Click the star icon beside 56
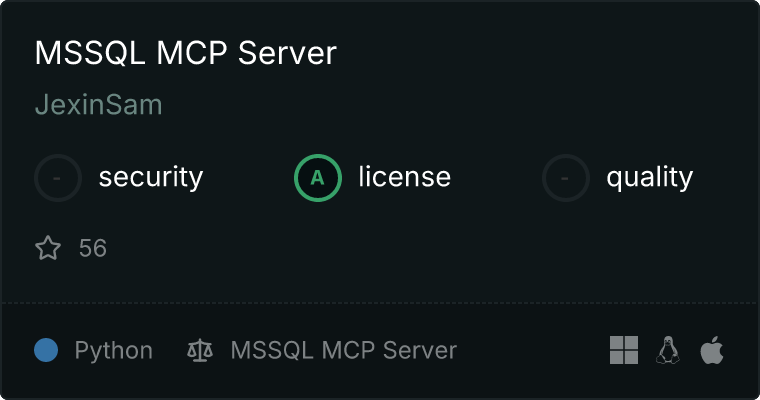This screenshot has height=400, width=760. 48,248
